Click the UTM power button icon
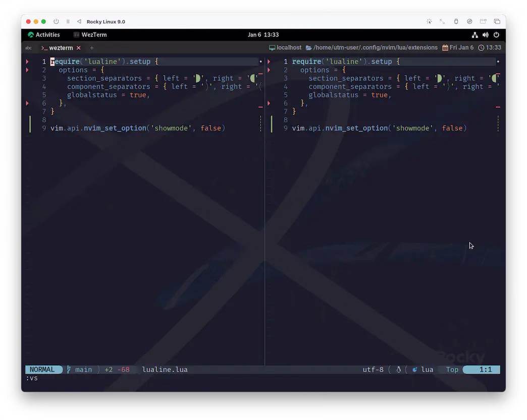Image resolution: width=527 pixels, height=420 pixels. (56, 22)
